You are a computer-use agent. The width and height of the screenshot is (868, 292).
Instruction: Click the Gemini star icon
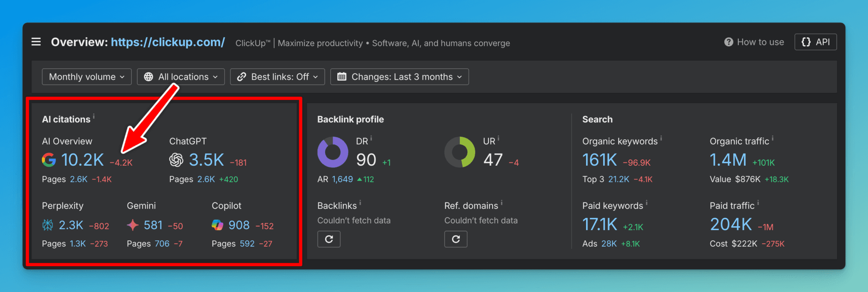click(133, 225)
